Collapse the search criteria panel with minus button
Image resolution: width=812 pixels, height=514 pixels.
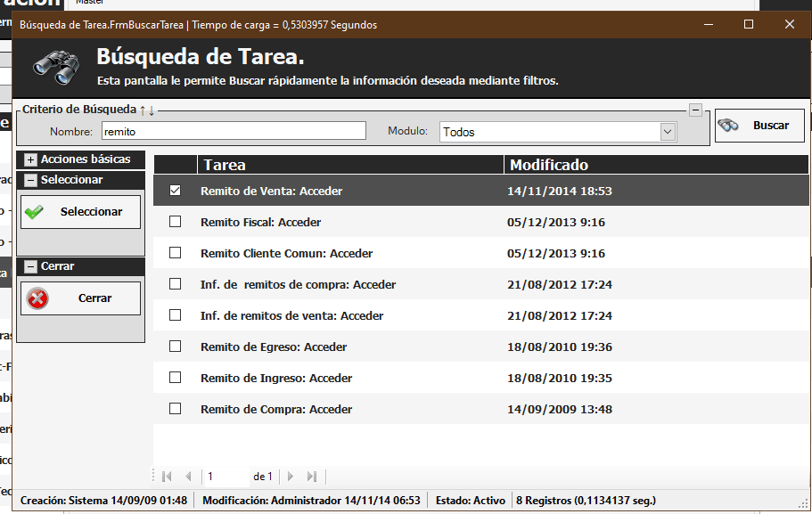(696, 110)
